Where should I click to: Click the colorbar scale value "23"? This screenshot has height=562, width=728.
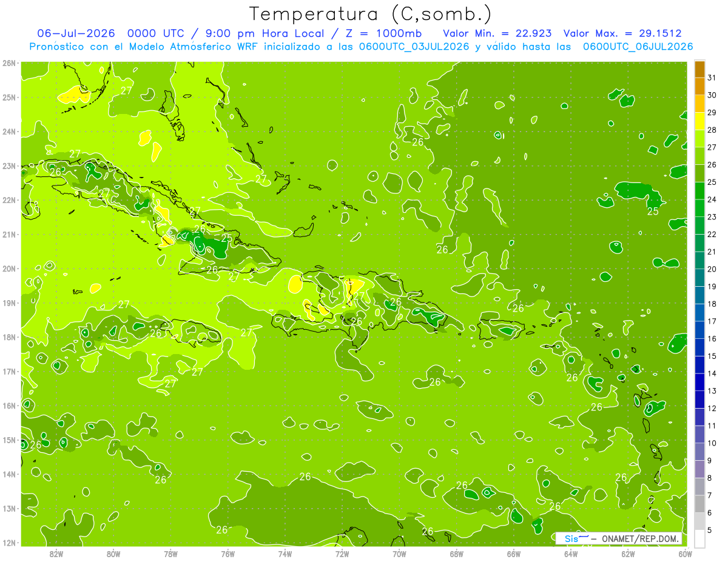click(x=712, y=217)
